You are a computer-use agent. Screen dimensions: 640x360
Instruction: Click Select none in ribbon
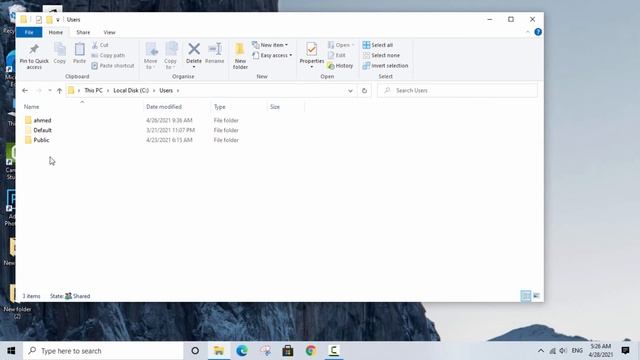(381, 55)
